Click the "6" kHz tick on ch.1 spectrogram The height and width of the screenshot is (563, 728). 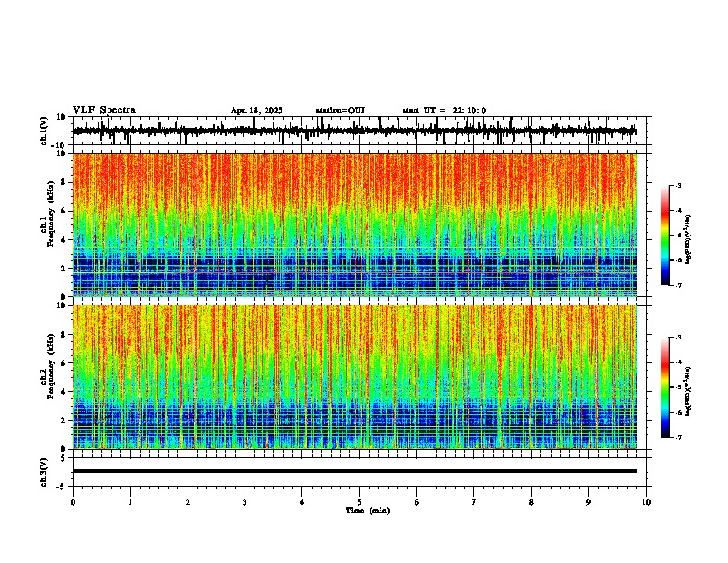[x=64, y=211]
